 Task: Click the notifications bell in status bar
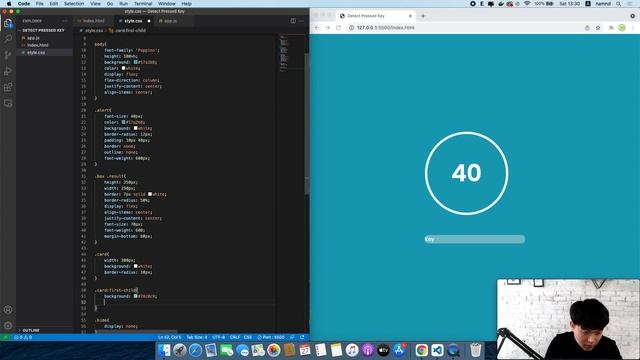[302, 338]
